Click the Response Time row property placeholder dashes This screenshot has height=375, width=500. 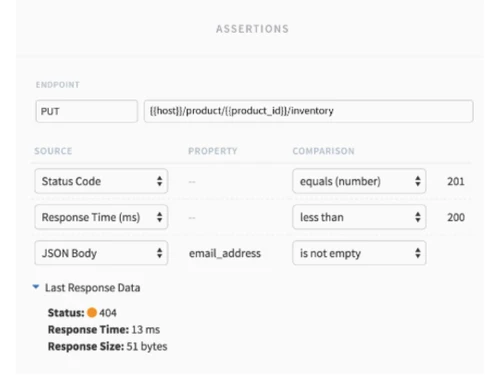192,218
